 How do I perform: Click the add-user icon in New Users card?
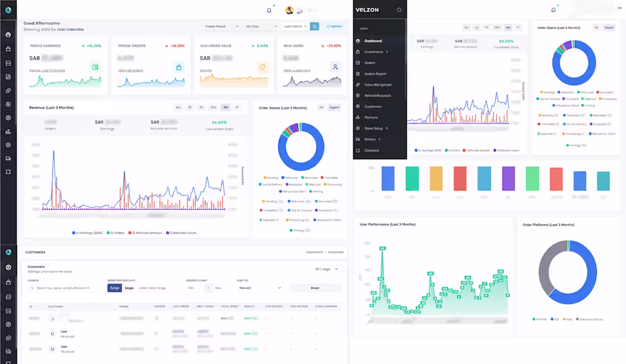(x=335, y=67)
